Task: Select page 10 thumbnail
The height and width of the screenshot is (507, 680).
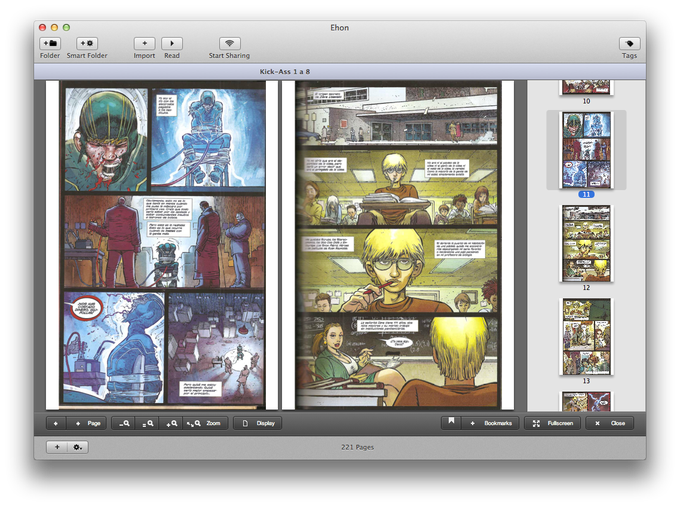Action: coord(586,87)
